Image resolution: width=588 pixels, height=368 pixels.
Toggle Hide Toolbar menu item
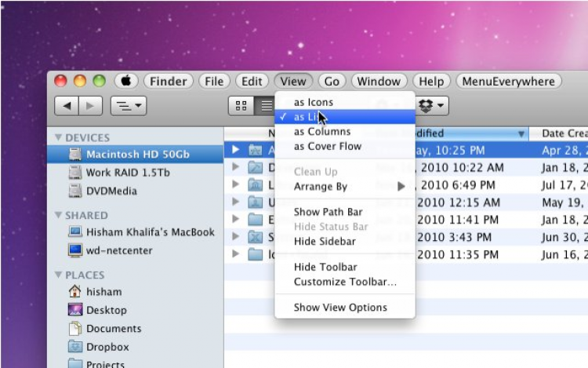(345, 267)
